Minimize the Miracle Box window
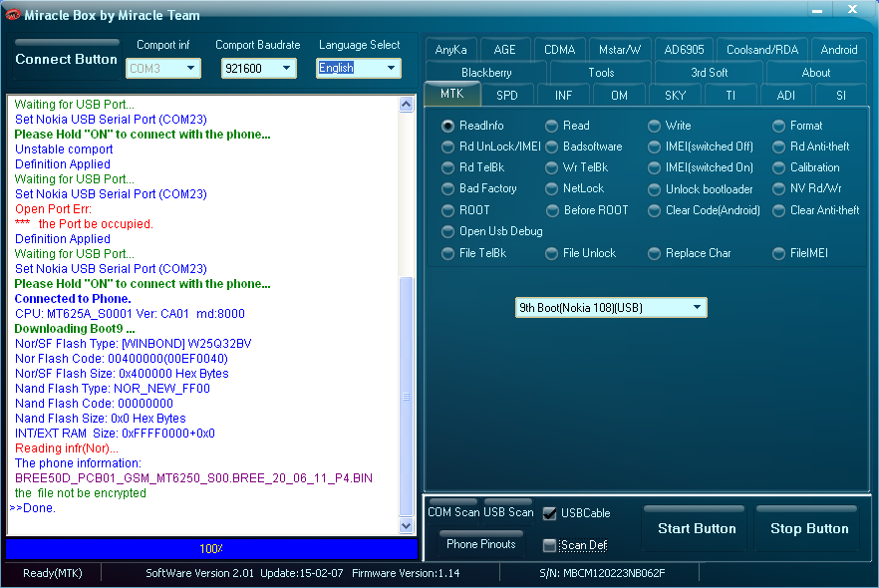The width and height of the screenshot is (879, 588). click(x=817, y=10)
